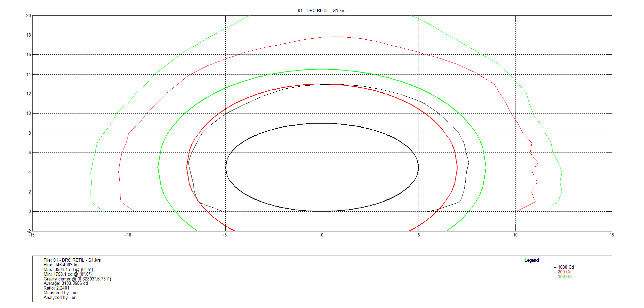Click the Min 1750.1 cd value line

point(67,274)
